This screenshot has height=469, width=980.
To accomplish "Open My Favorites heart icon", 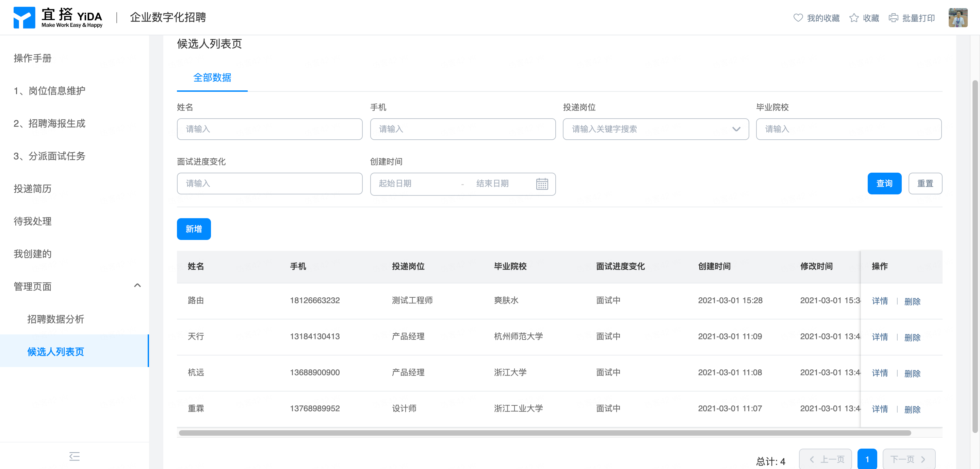I will [x=798, y=18].
